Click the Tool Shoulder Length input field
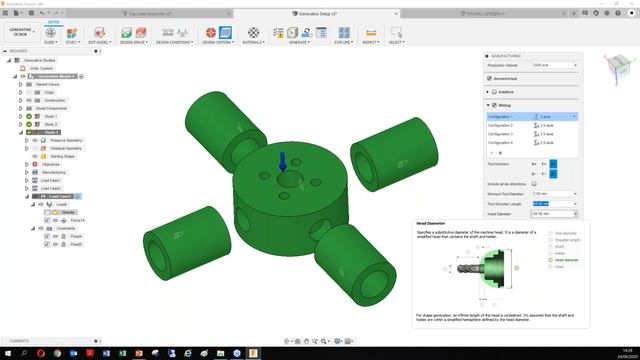 (x=555, y=204)
